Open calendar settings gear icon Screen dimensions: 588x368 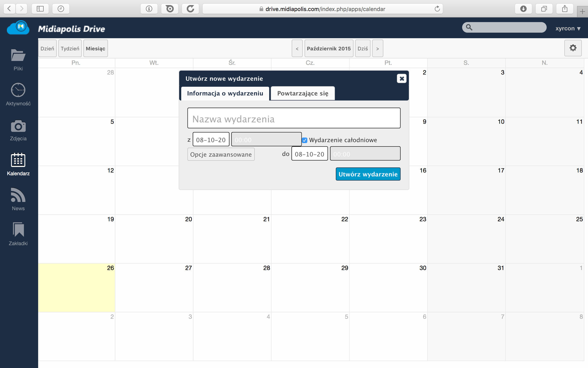[x=573, y=48]
